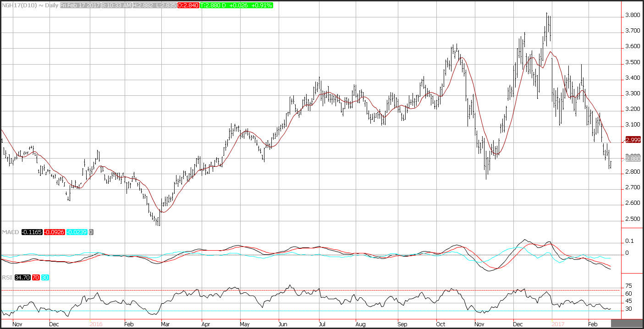The image size is (644, 329).
Task: Click the 2.999 moving average price marker
Action: (632, 140)
